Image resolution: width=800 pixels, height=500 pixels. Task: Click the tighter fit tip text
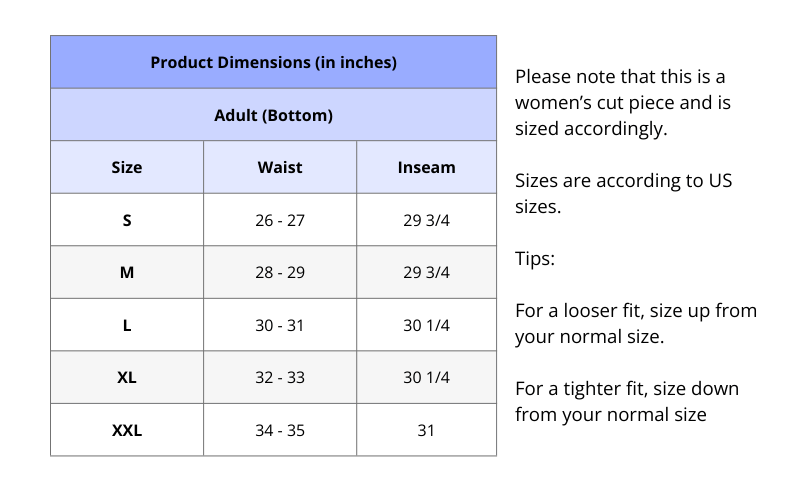[627, 401]
